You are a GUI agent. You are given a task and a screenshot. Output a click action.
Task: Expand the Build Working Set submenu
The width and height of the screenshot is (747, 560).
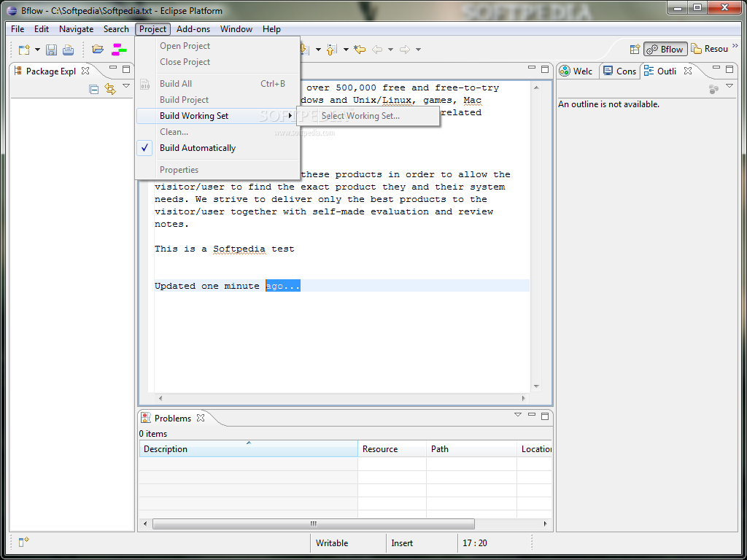[x=217, y=116]
